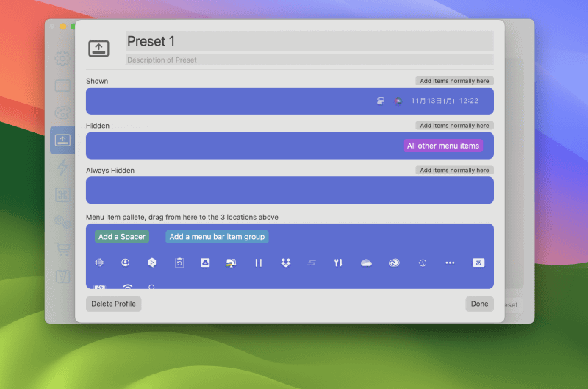The height and width of the screenshot is (389, 588).
Task: Select the Control Center icon in Shown bar
Action: point(381,101)
